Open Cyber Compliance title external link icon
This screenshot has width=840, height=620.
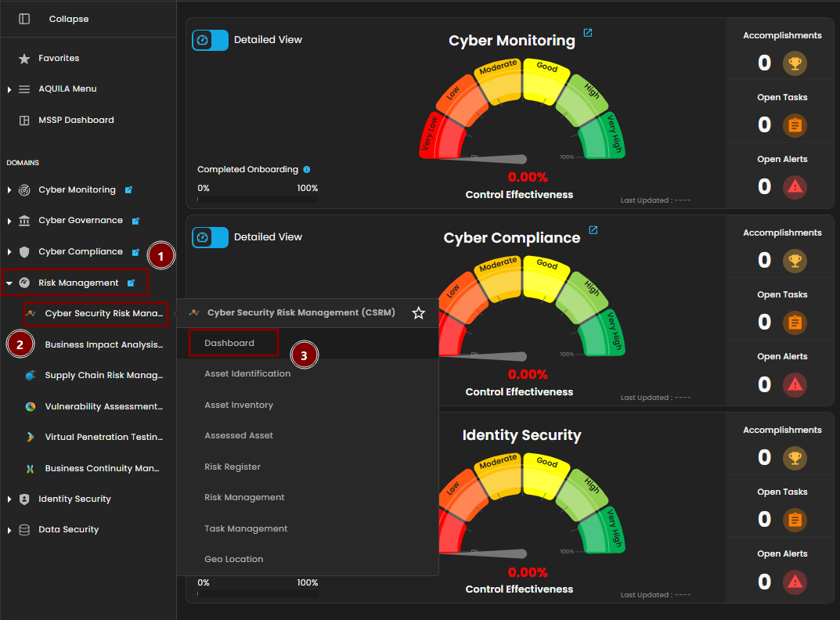pyautogui.click(x=593, y=230)
